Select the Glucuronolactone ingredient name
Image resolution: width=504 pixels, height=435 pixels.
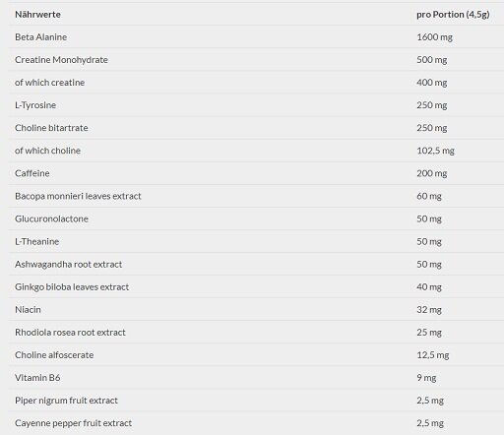[x=51, y=218]
